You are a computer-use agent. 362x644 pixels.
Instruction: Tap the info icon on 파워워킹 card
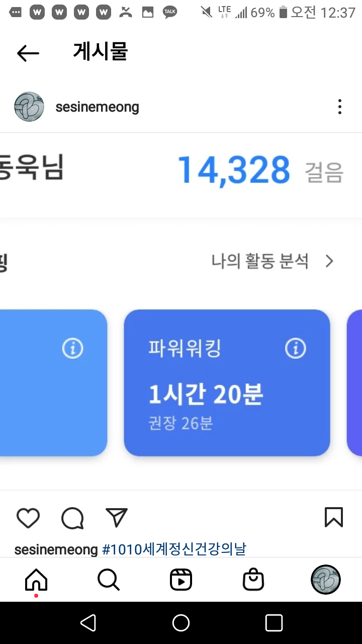click(296, 348)
